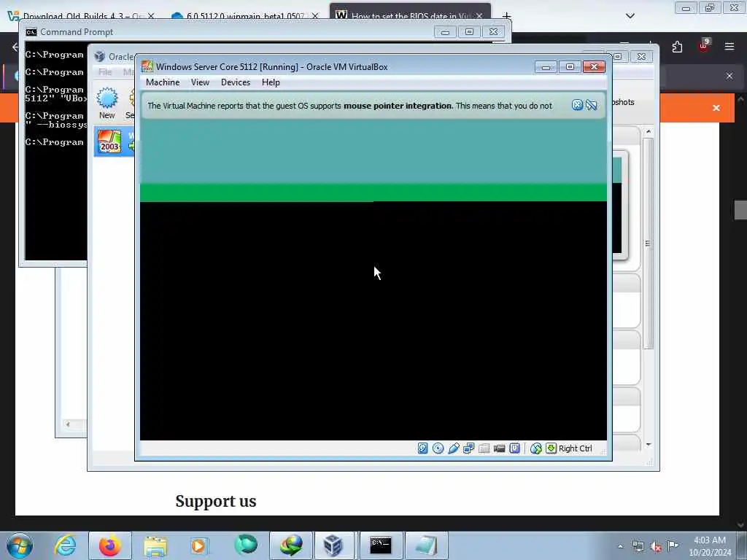Switch to Firefox on the taskbar

pyautogui.click(x=109, y=545)
